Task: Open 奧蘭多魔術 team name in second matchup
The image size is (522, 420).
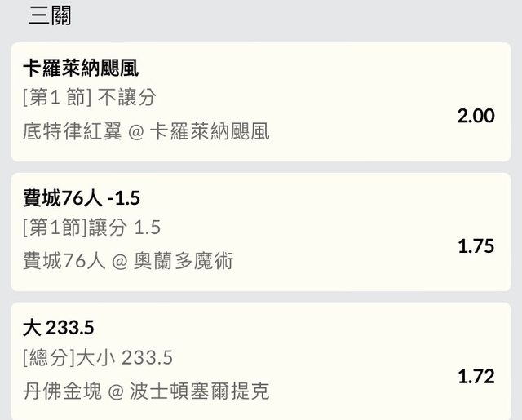Action: click(x=189, y=261)
